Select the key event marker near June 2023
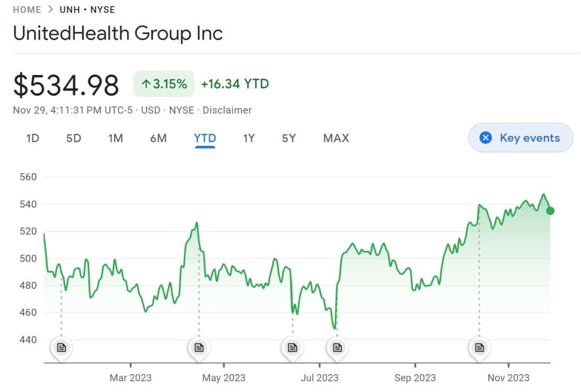Viewport: 581px width, 392px height. (292, 347)
